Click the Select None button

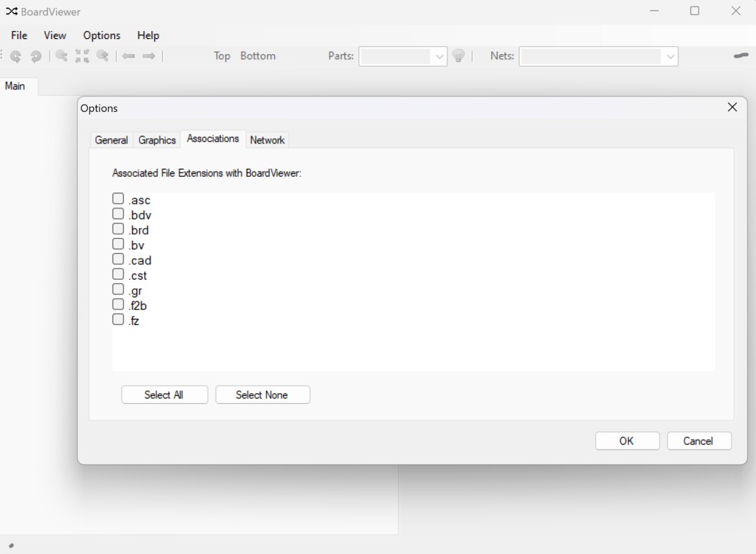point(263,395)
